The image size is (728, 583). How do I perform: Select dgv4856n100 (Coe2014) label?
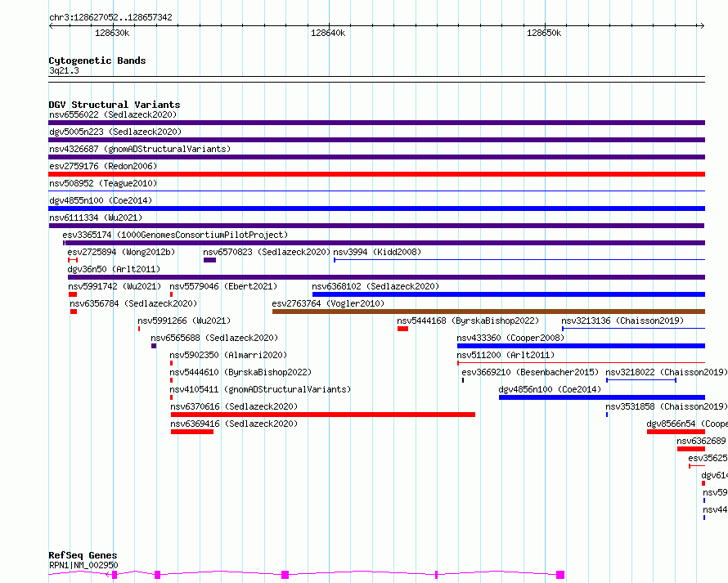tap(550, 389)
